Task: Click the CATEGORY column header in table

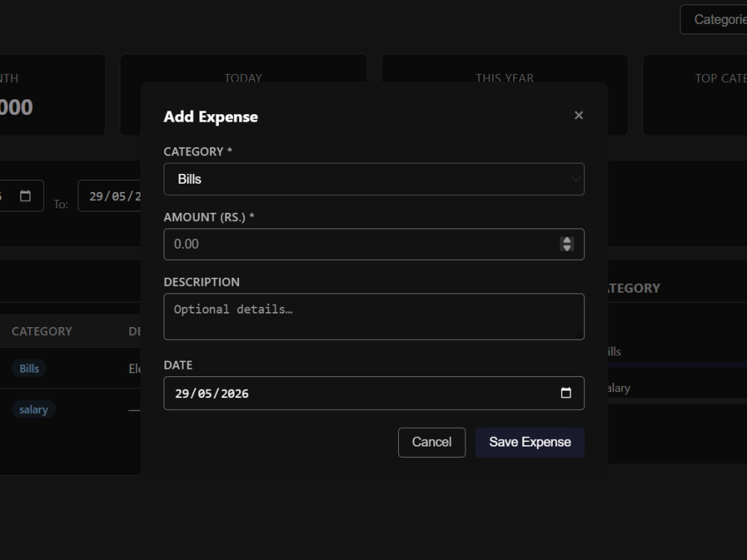Action: pyautogui.click(x=42, y=332)
